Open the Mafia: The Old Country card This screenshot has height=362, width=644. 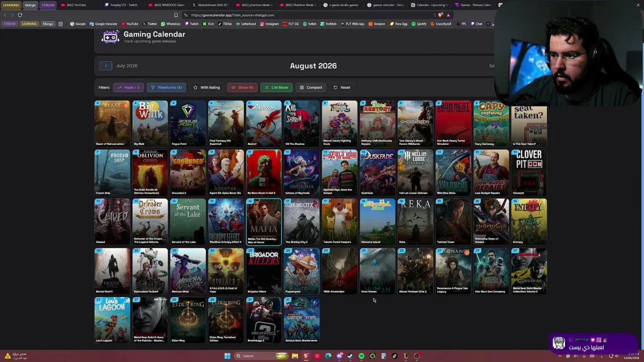pyautogui.click(x=264, y=222)
